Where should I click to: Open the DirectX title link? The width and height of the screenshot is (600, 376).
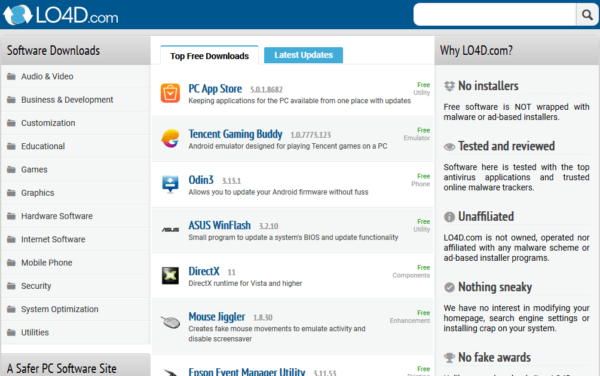click(204, 271)
